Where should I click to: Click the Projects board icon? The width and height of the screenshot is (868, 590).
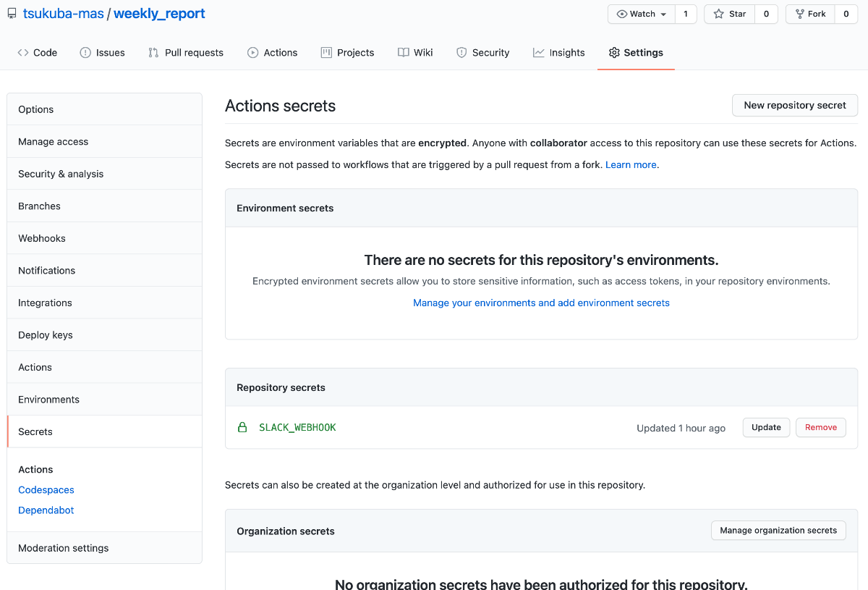(326, 53)
